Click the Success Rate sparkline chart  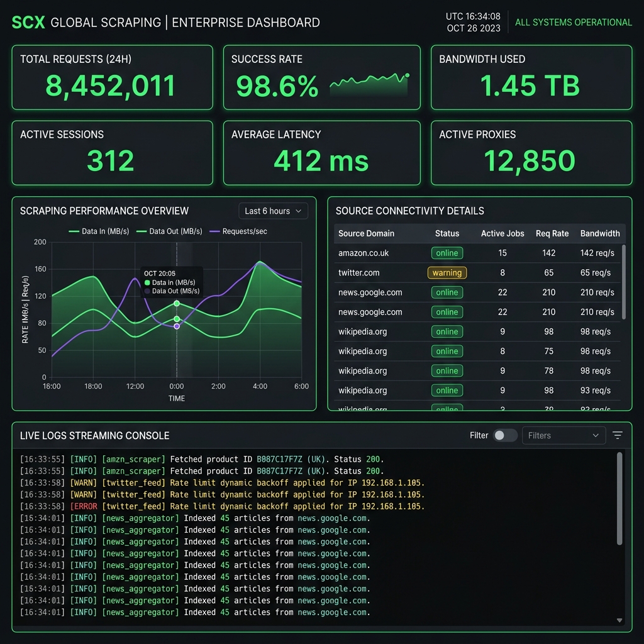(369, 84)
